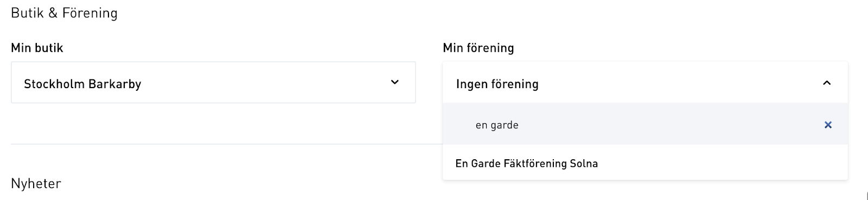Click the down chevron in Min butik

point(395,83)
